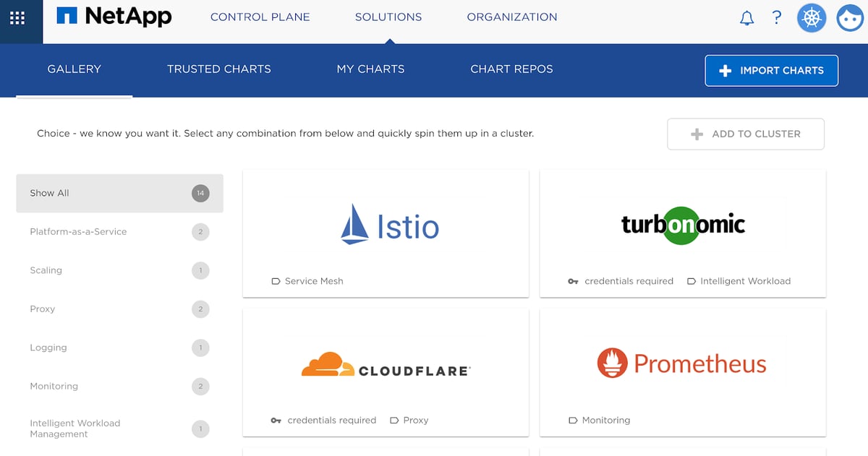This screenshot has height=456, width=868.
Task: Select the Turbonomic chart card
Action: [682, 233]
